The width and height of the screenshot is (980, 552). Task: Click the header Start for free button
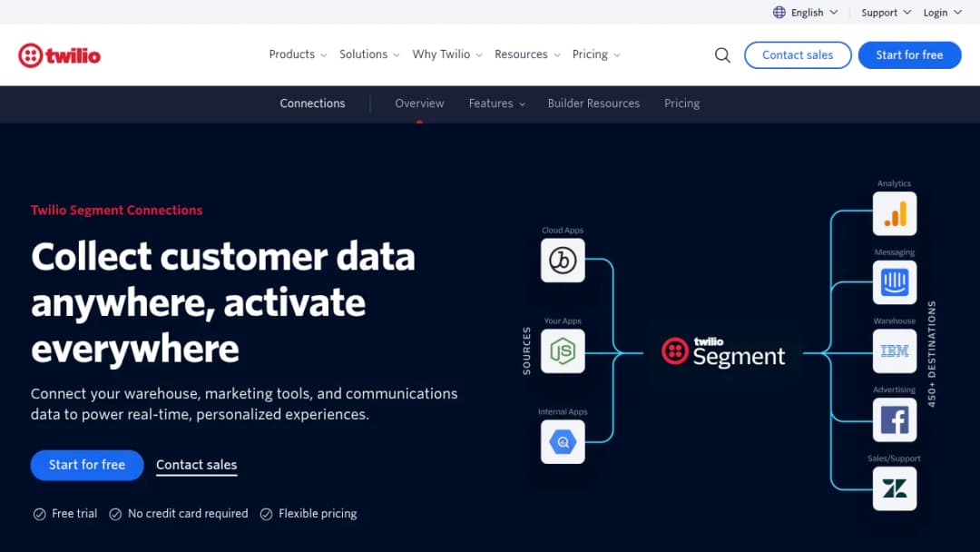(909, 55)
